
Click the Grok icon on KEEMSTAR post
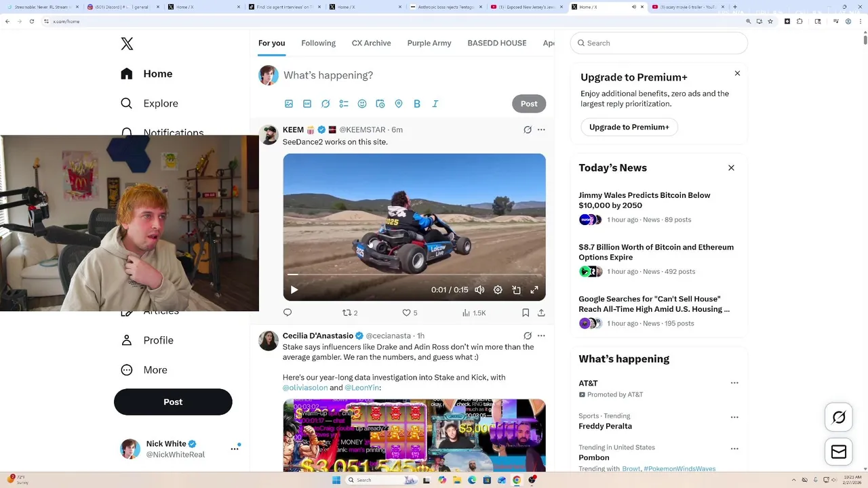pyautogui.click(x=528, y=129)
